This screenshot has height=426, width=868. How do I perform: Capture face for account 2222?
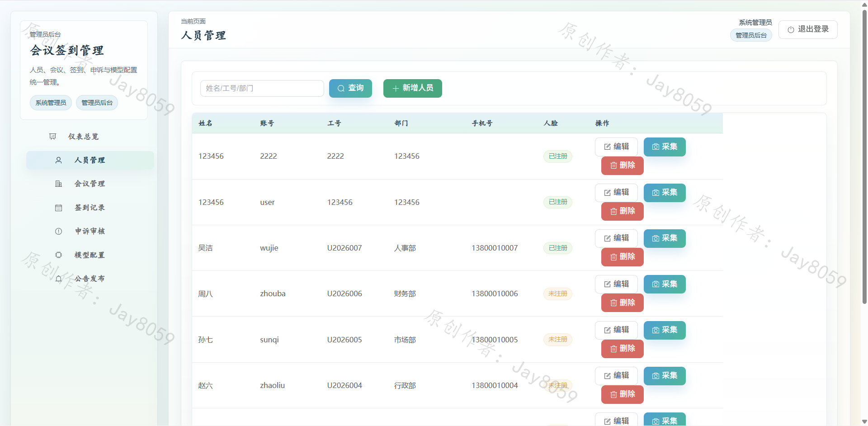(665, 147)
